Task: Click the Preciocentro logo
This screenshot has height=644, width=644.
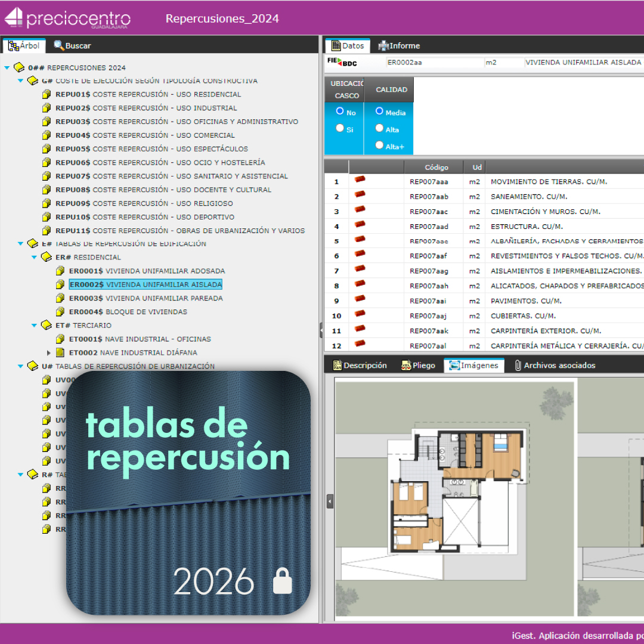Action: point(67,18)
